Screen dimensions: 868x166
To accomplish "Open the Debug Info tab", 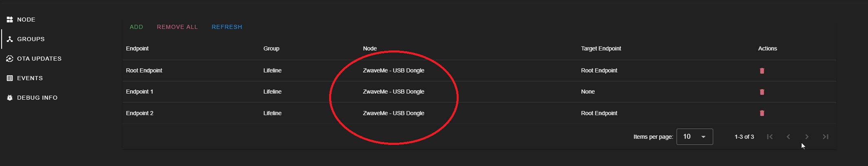I will click(37, 98).
